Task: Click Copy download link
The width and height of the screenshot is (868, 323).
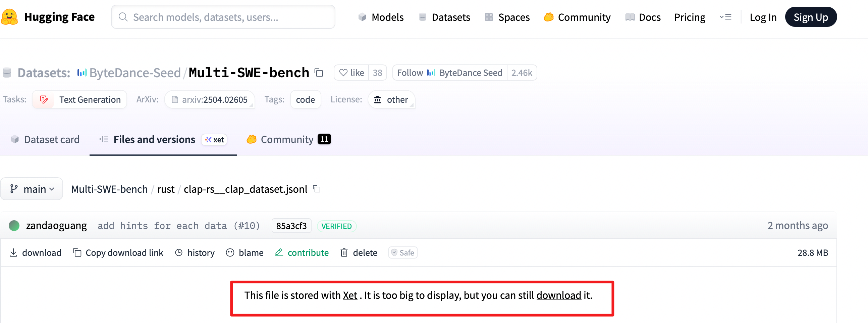Action: [118, 252]
